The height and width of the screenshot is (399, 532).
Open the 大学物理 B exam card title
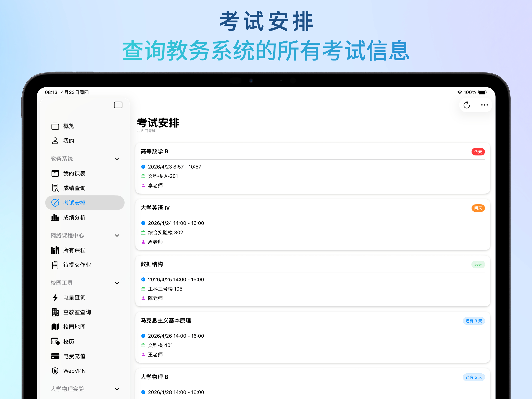[x=154, y=377]
